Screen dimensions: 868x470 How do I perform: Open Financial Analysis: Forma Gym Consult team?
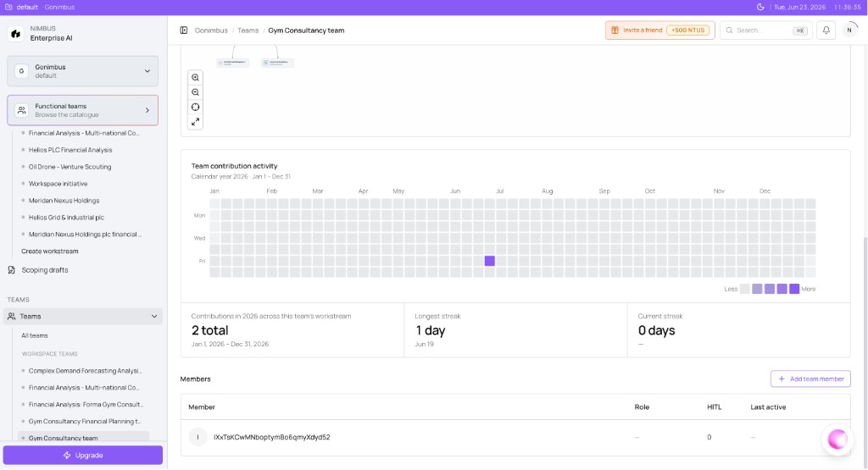(x=86, y=404)
